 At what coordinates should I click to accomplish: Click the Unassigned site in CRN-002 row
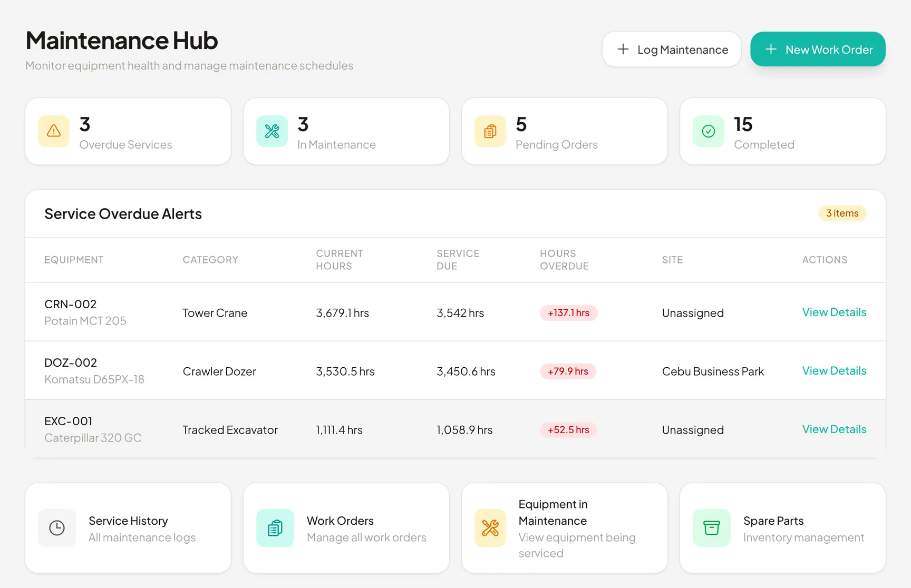click(693, 313)
